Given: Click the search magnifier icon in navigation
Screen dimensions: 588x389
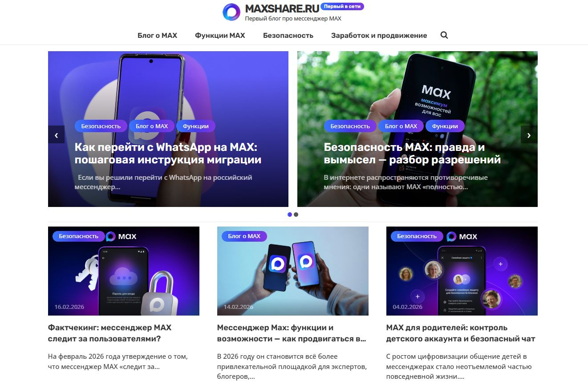Looking at the screenshot, I should point(444,35).
